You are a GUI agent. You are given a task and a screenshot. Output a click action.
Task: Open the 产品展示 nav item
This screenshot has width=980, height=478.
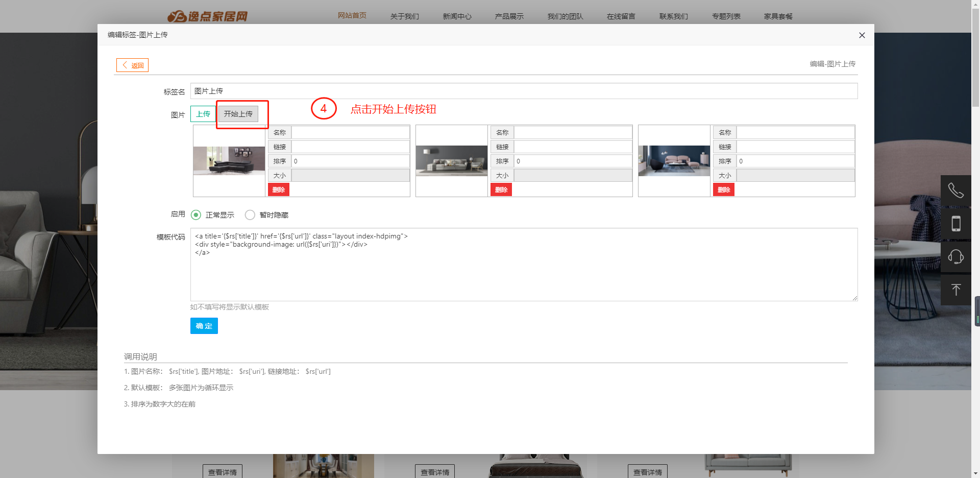coord(509,16)
